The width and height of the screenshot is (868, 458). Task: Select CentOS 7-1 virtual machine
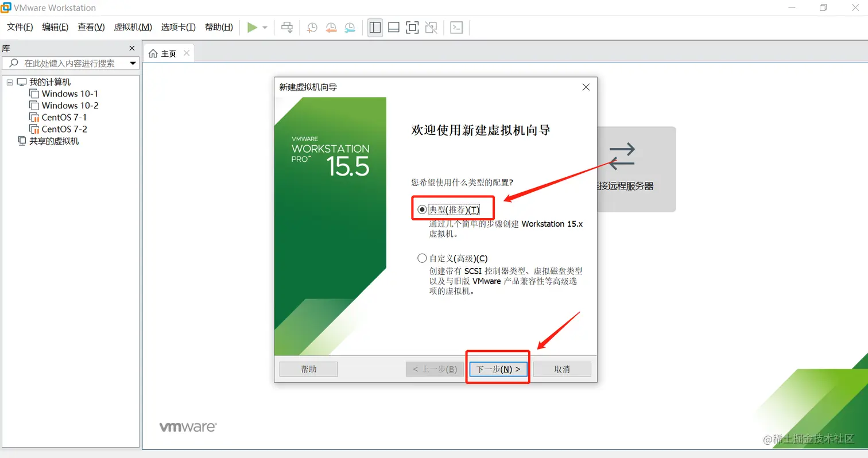64,117
